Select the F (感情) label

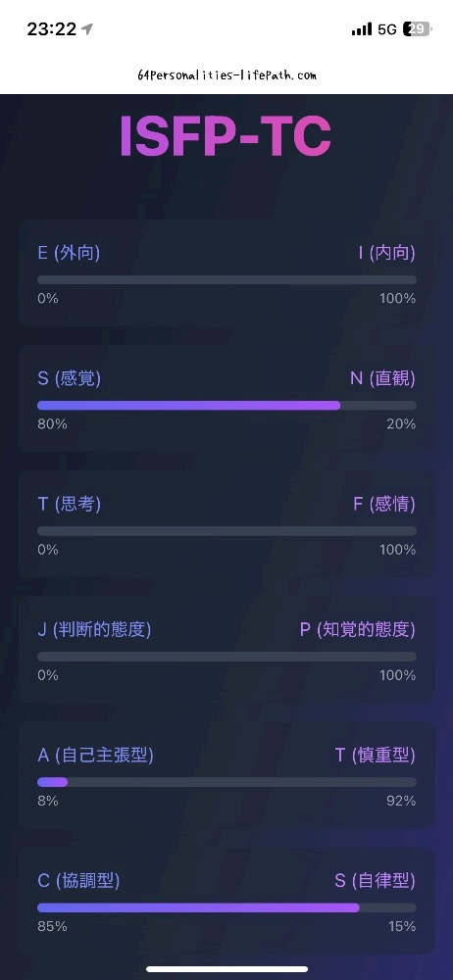pyautogui.click(x=384, y=505)
